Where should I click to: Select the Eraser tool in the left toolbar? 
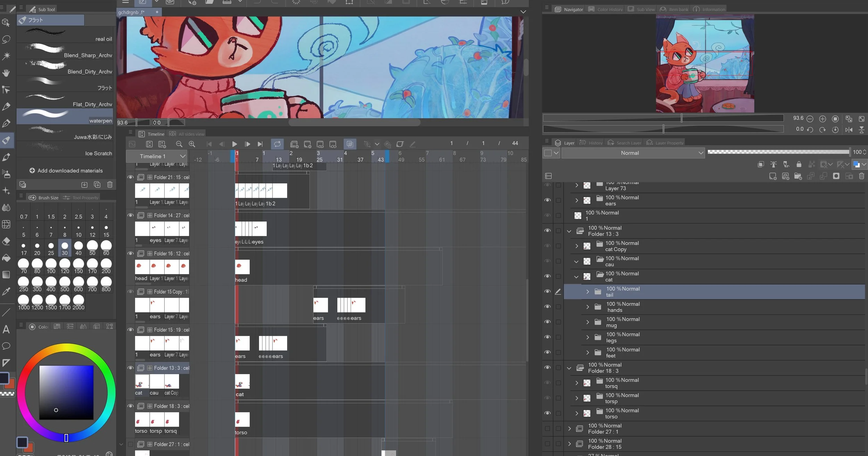click(6, 241)
